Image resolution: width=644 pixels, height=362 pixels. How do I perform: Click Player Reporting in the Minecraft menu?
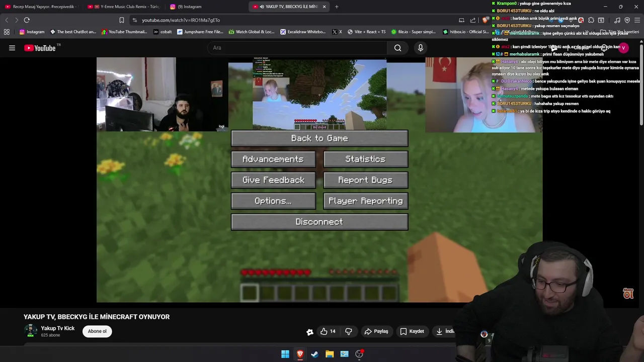(365, 201)
